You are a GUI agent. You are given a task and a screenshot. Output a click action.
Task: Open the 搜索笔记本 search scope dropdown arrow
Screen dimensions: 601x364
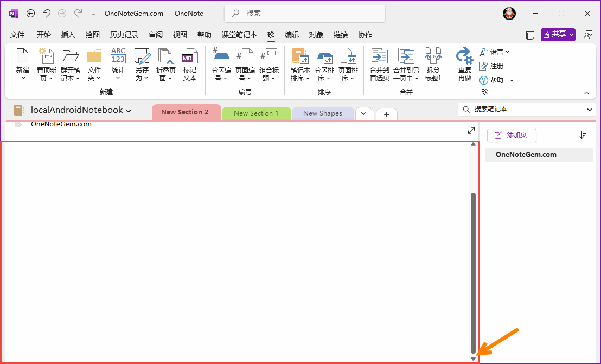tap(589, 110)
